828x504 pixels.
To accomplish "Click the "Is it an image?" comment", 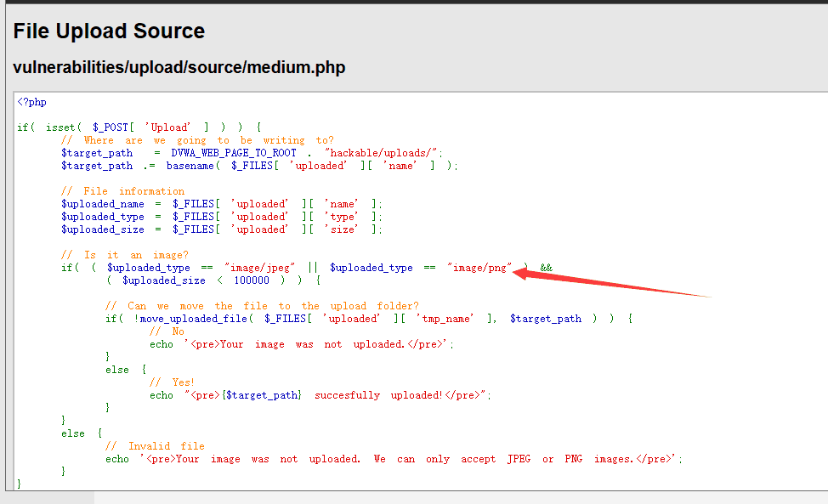I will pyautogui.click(x=125, y=255).
